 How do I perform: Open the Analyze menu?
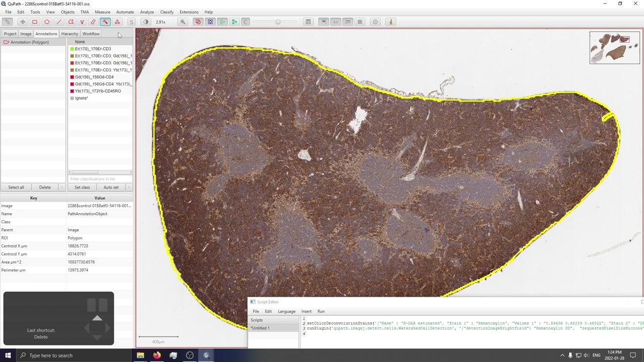pyautogui.click(x=147, y=12)
